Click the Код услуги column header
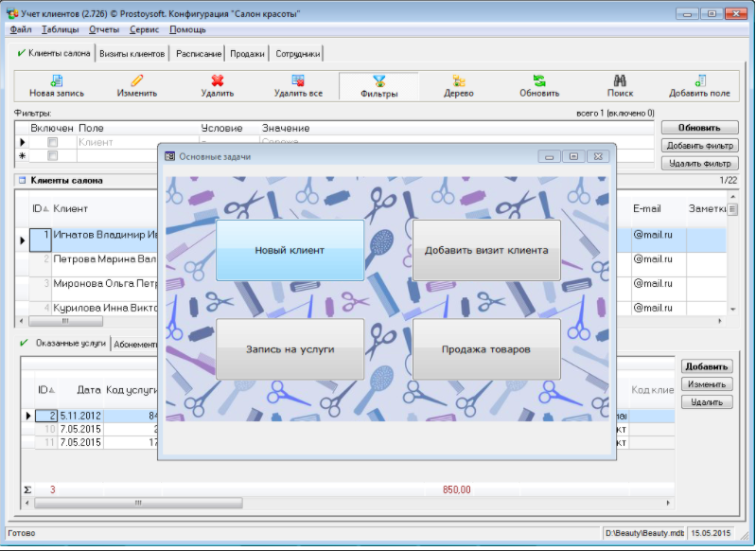 point(132,390)
